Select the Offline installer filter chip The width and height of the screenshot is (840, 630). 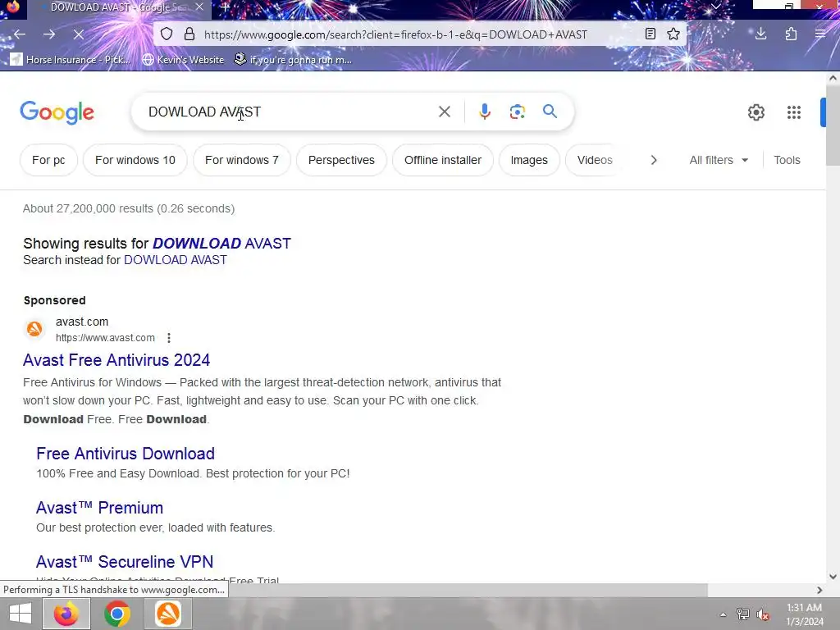pos(442,160)
